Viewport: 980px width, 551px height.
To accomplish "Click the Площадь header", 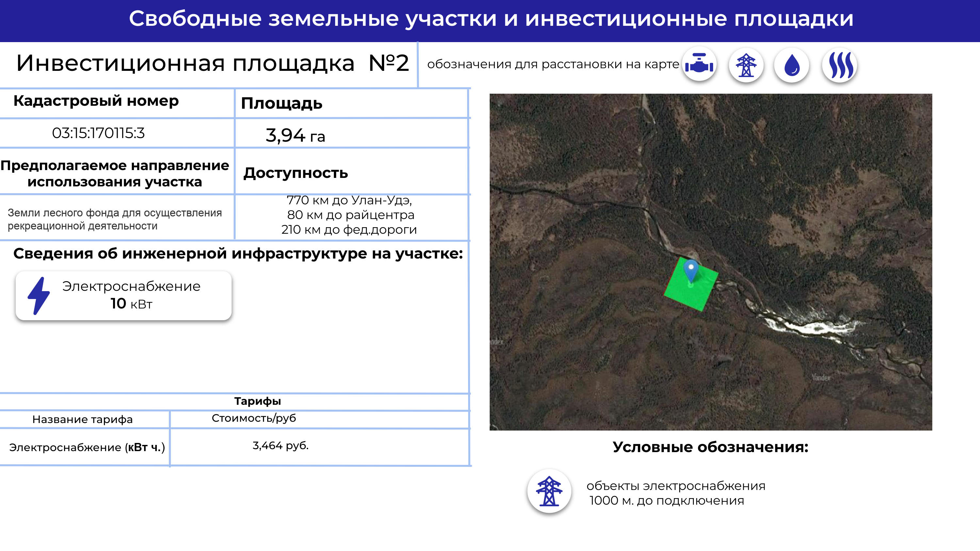I will (282, 103).
